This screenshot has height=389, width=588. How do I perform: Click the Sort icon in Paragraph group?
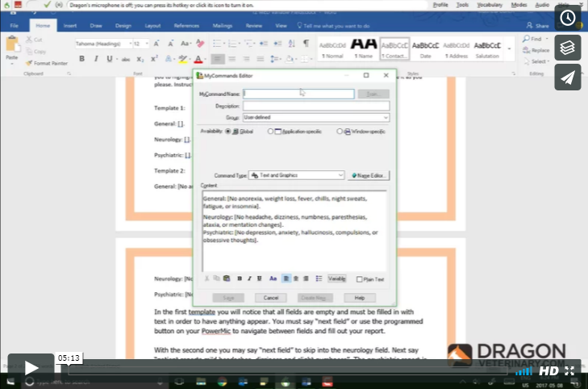pyautogui.click(x=292, y=44)
